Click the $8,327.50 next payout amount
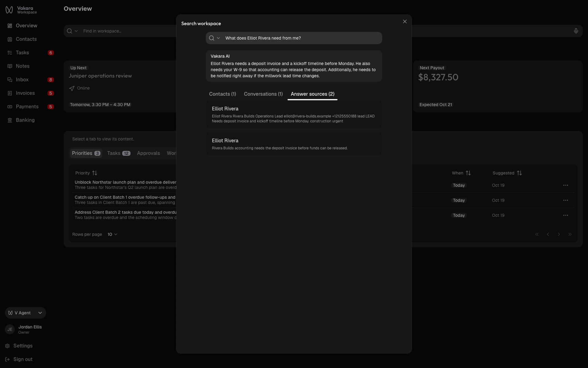Screen dimensions: 588x368 438,77
